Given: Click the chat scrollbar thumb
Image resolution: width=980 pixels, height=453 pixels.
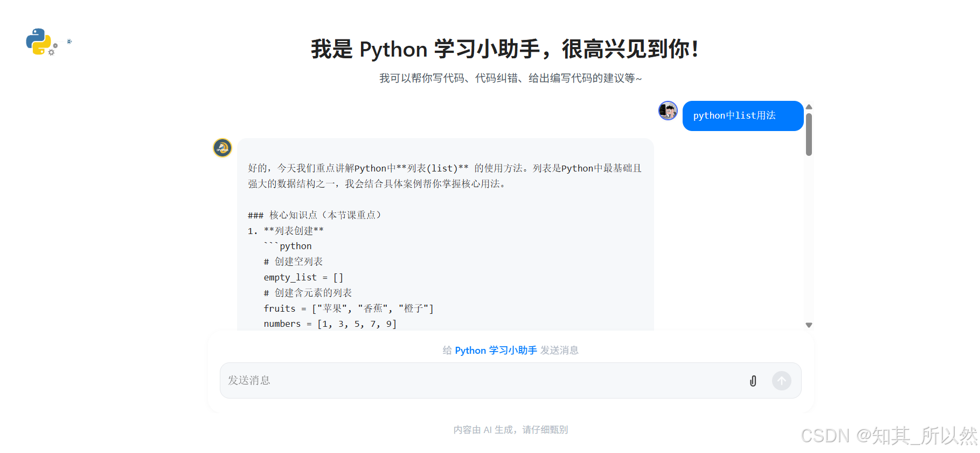Looking at the screenshot, I should [809, 134].
